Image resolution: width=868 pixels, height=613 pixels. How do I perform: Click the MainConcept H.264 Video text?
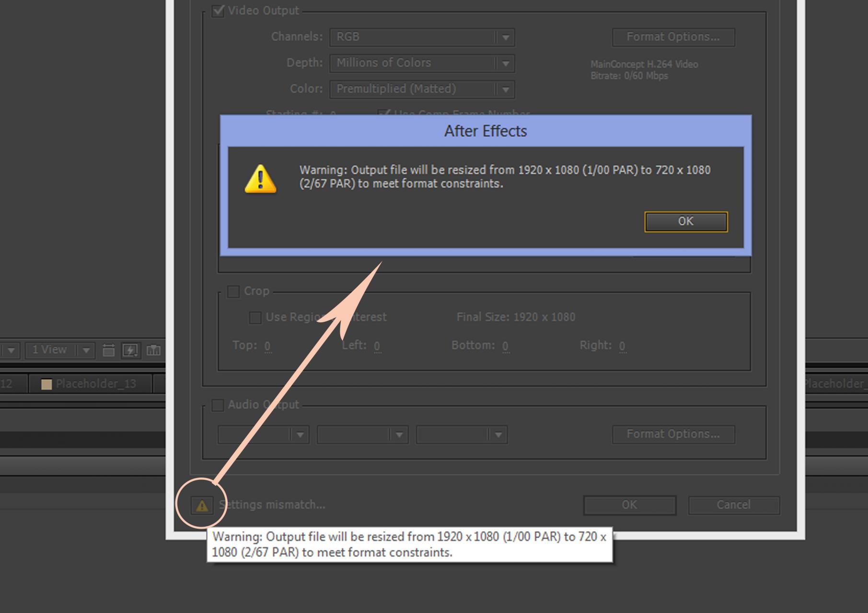tap(644, 64)
